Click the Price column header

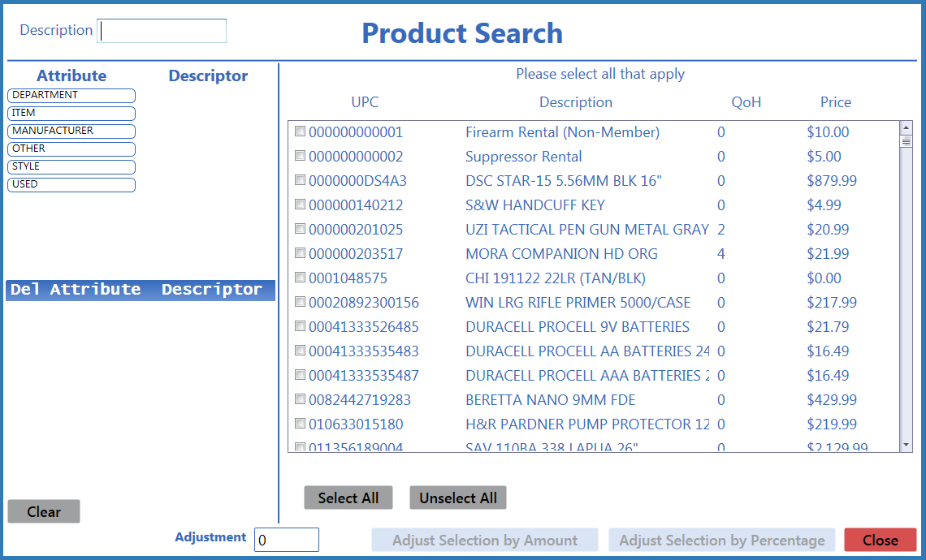tap(836, 102)
